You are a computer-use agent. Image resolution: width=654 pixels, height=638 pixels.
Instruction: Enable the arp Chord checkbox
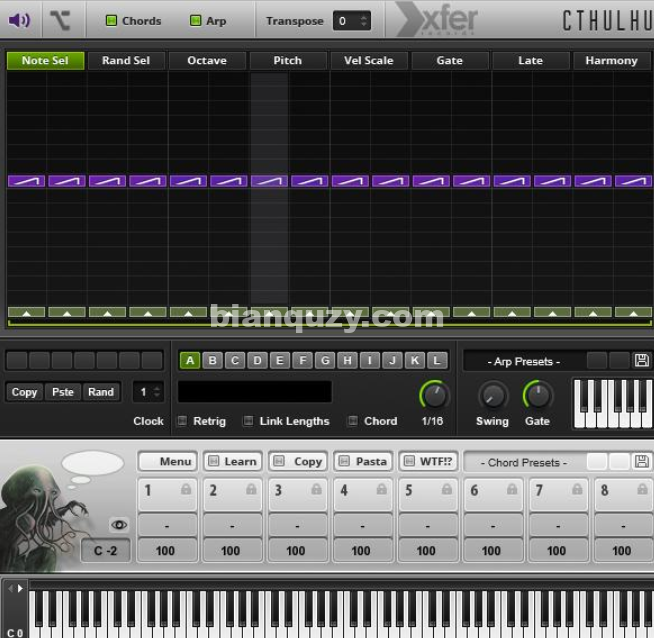[353, 421]
